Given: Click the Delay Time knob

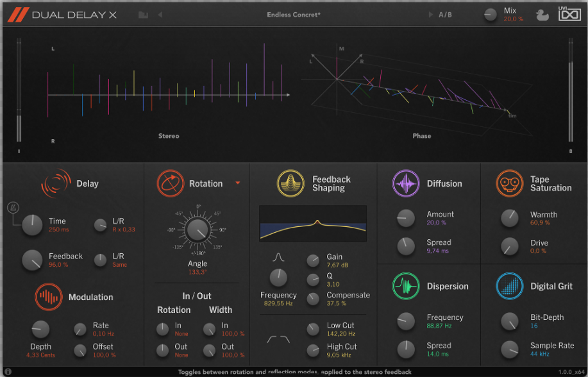Looking at the screenshot, I should [32, 225].
